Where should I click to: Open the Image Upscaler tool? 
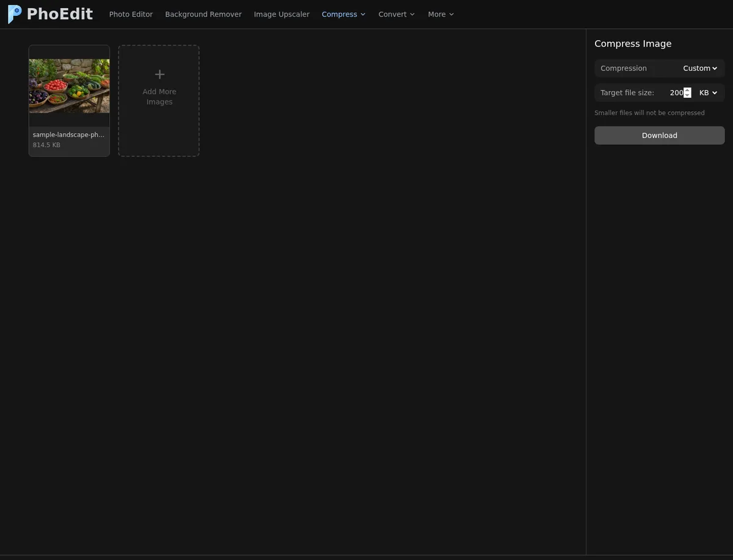tap(282, 14)
